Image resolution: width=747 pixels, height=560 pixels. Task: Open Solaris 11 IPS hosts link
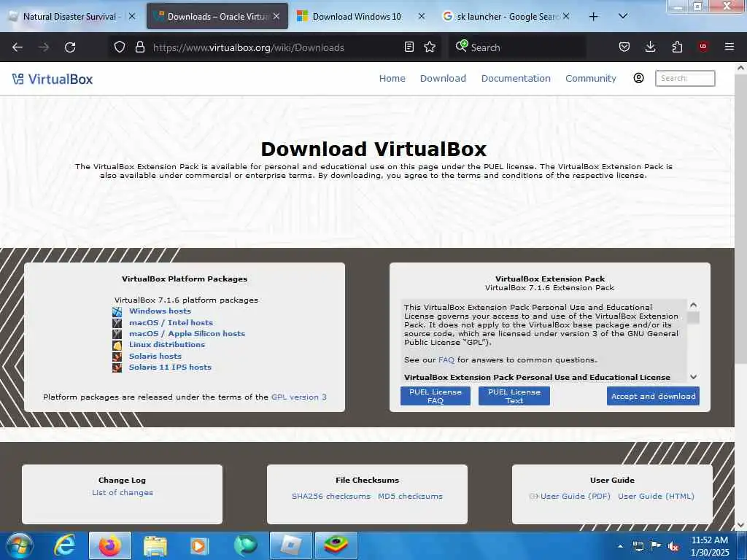(x=170, y=367)
